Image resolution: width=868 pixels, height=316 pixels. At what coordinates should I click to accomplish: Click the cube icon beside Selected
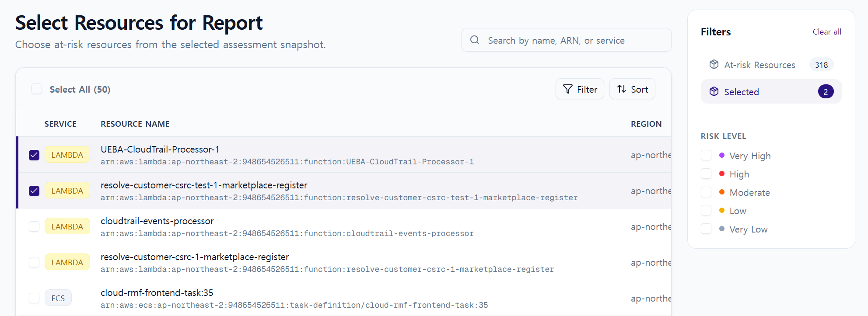click(714, 91)
